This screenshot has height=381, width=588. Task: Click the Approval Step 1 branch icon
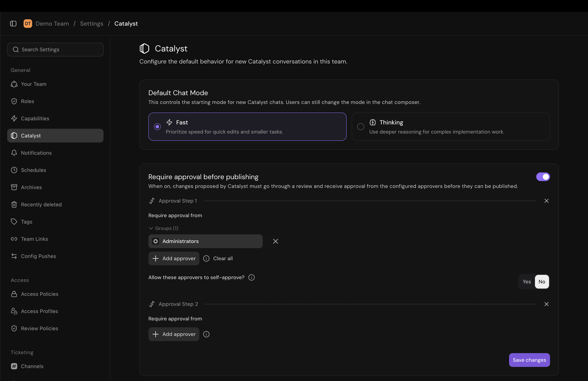tap(152, 201)
